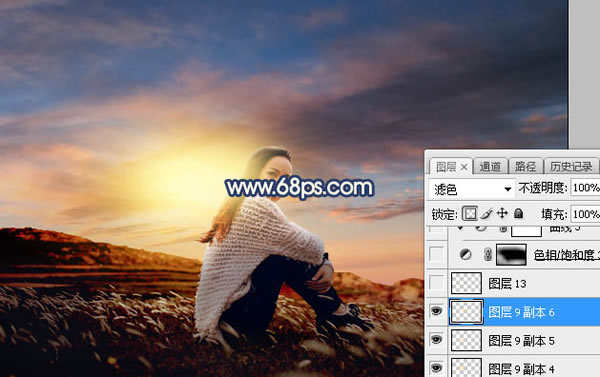Select the 色相/饱和度 layer mask thumbnail
Image resolution: width=600 pixels, height=377 pixels.
click(511, 255)
